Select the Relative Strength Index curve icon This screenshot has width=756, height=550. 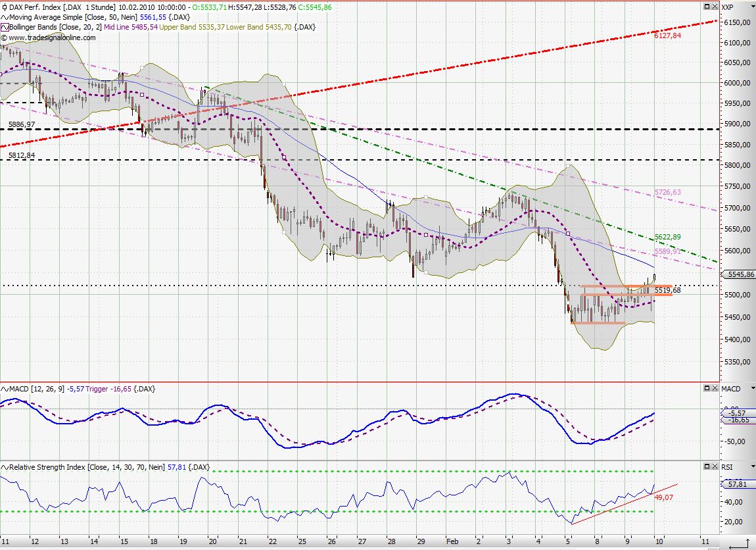(x=5, y=466)
